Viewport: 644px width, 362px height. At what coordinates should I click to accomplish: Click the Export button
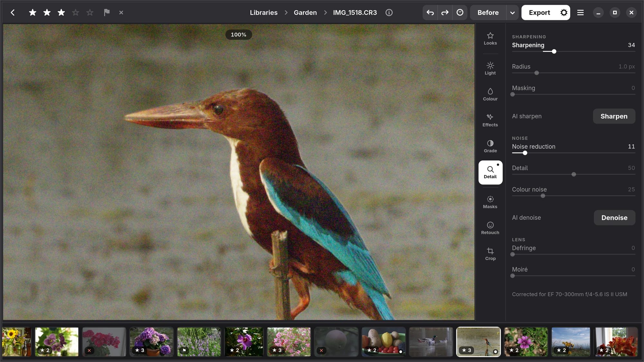click(539, 13)
